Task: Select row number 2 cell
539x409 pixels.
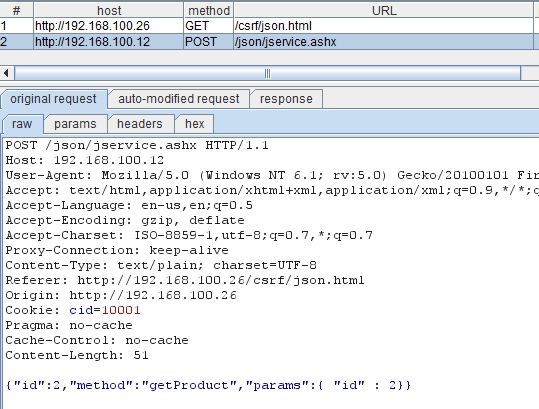Action: (x=16, y=42)
